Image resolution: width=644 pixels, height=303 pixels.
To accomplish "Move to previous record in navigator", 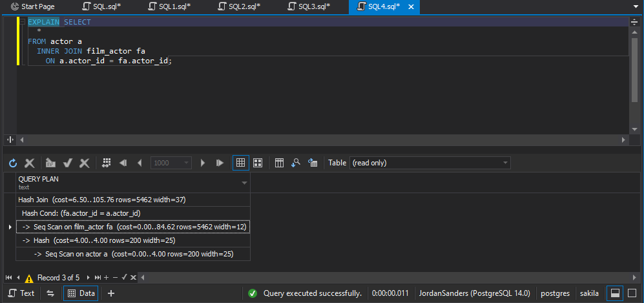I will point(18,278).
